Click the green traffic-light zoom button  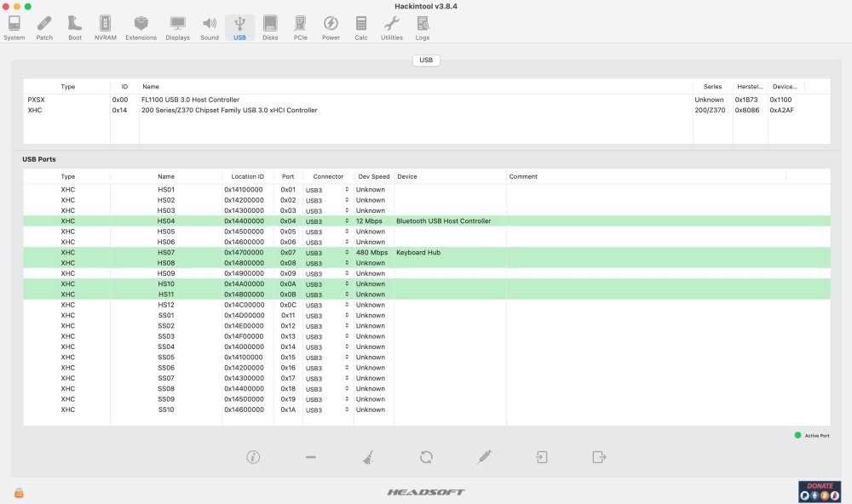pyautogui.click(x=28, y=7)
